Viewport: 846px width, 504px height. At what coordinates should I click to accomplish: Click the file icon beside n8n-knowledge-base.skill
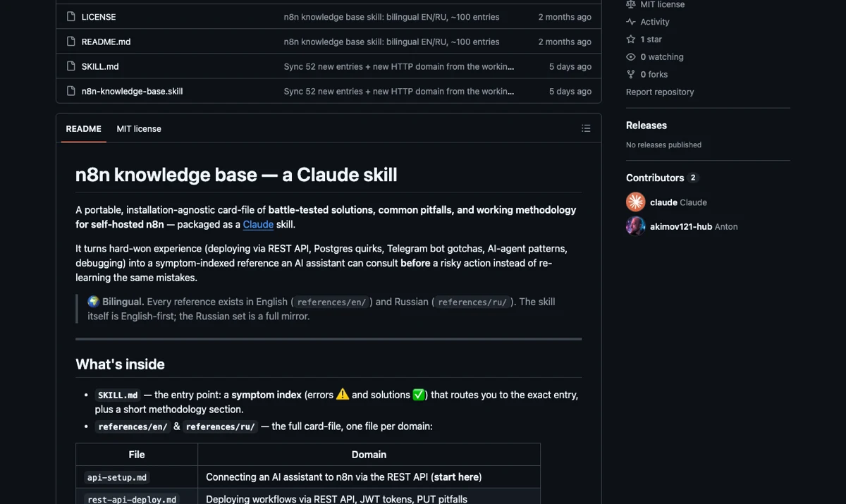[70, 91]
